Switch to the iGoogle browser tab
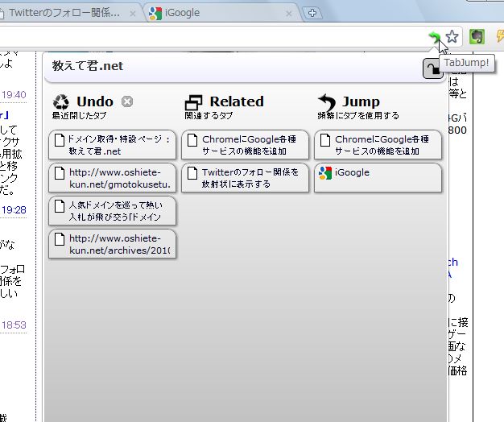This screenshot has width=504, height=422. click(x=221, y=13)
